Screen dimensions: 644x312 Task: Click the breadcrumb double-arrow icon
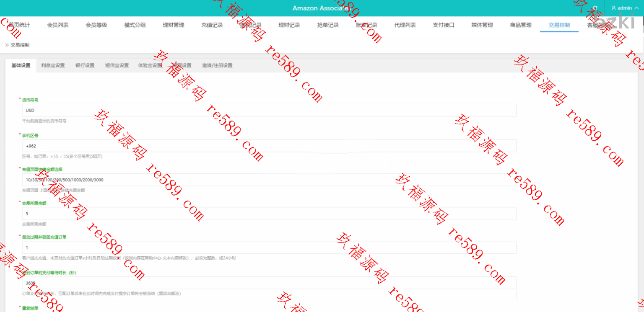click(7, 45)
